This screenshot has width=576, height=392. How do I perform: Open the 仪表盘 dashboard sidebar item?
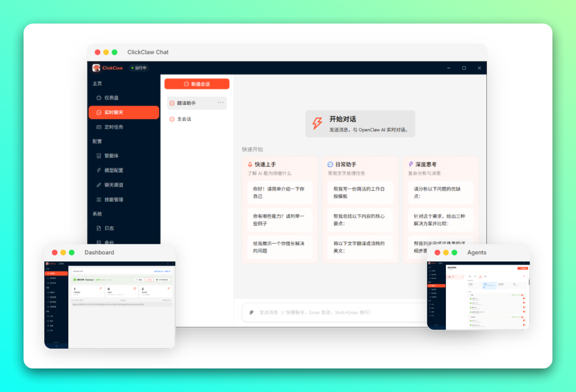123,98
